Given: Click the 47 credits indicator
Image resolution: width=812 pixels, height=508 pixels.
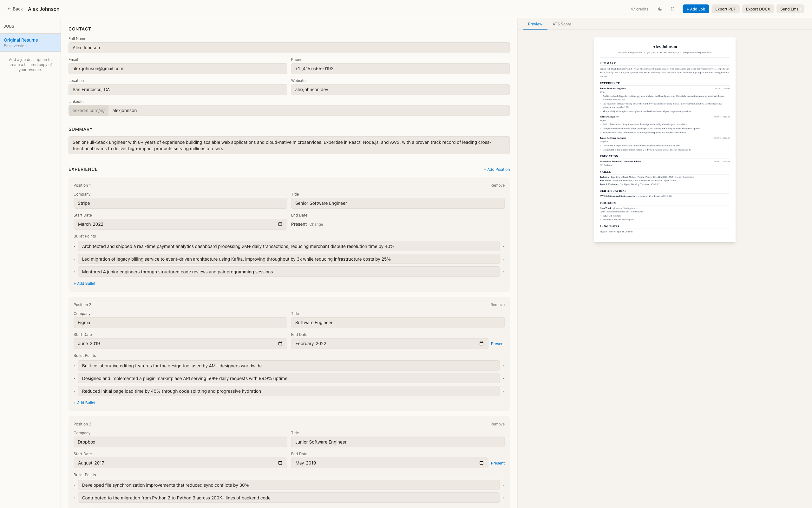Looking at the screenshot, I should [639, 9].
